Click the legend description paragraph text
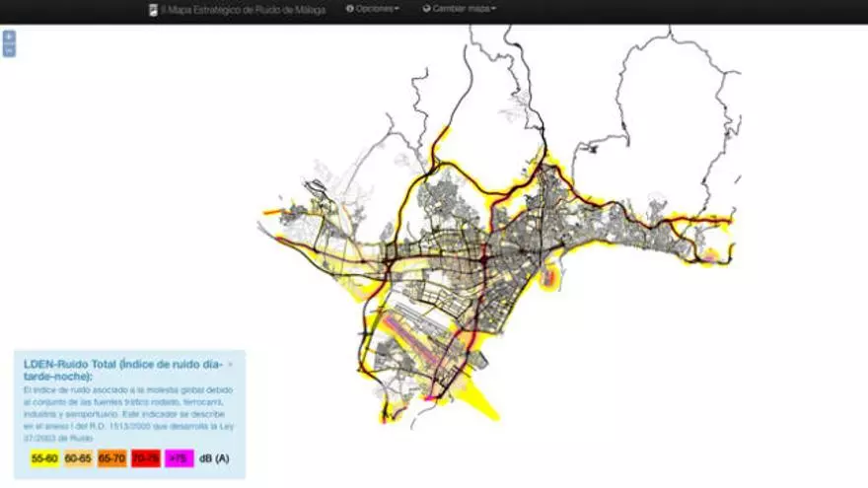The image size is (868, 488). [128, 413]
